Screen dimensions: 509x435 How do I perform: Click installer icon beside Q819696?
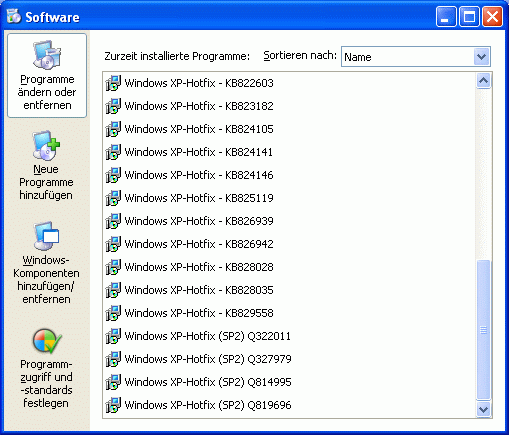click(x=113, y=405)
